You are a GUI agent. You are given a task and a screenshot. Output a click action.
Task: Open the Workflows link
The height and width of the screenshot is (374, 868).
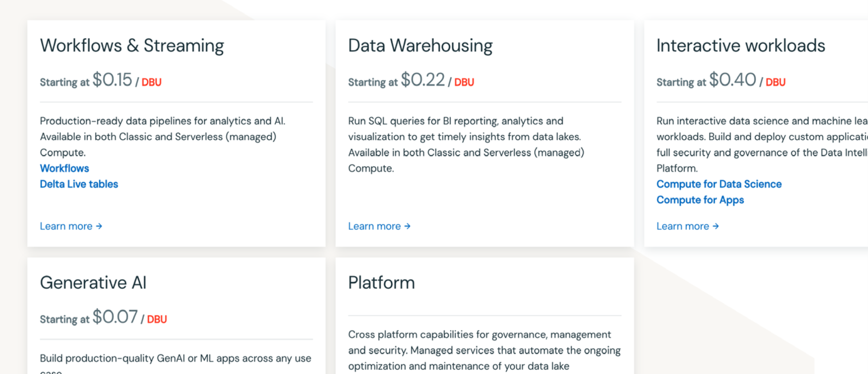[64, 168]
